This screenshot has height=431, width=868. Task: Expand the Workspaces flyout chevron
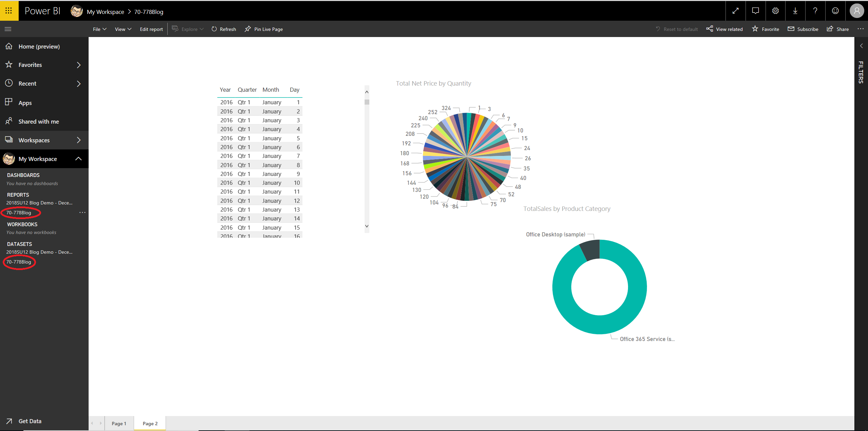(x=79, y=140)
